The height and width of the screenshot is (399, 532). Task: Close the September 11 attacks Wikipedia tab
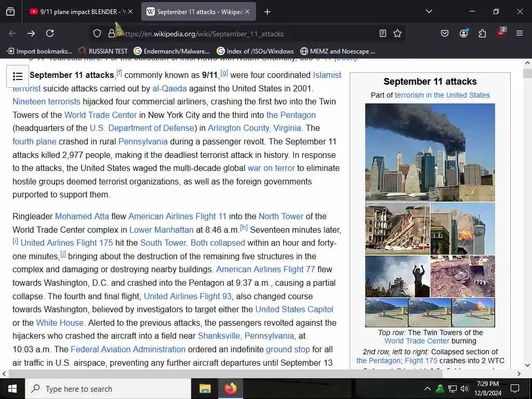(x=247, y=12)
